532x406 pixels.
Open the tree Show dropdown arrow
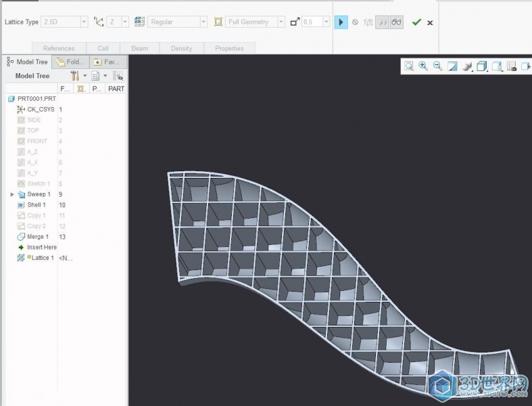[x=105, y=76]
